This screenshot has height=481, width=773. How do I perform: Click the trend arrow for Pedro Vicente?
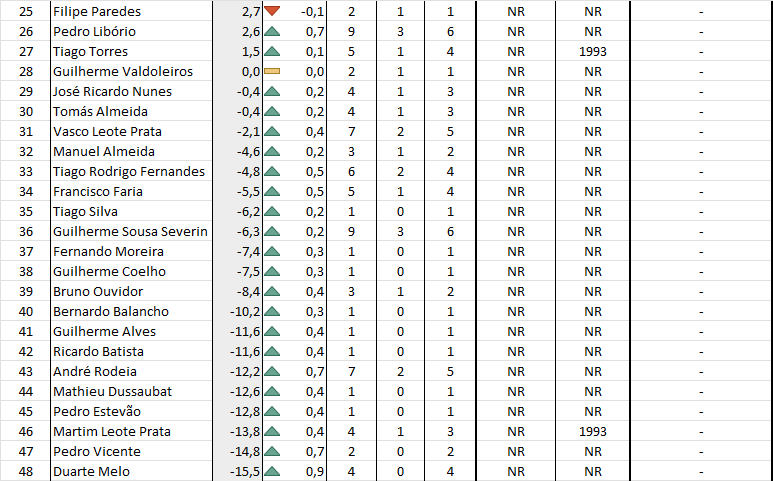272,451
